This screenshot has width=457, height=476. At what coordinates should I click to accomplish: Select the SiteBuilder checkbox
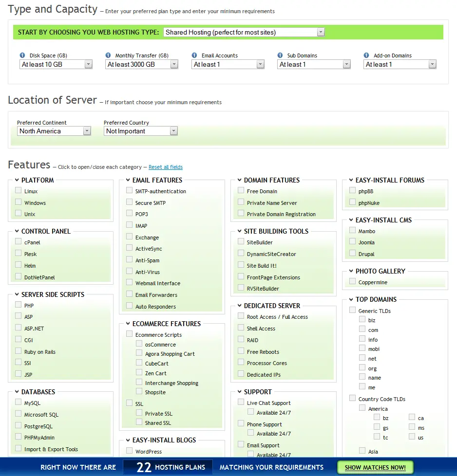[x=241, y=241]
